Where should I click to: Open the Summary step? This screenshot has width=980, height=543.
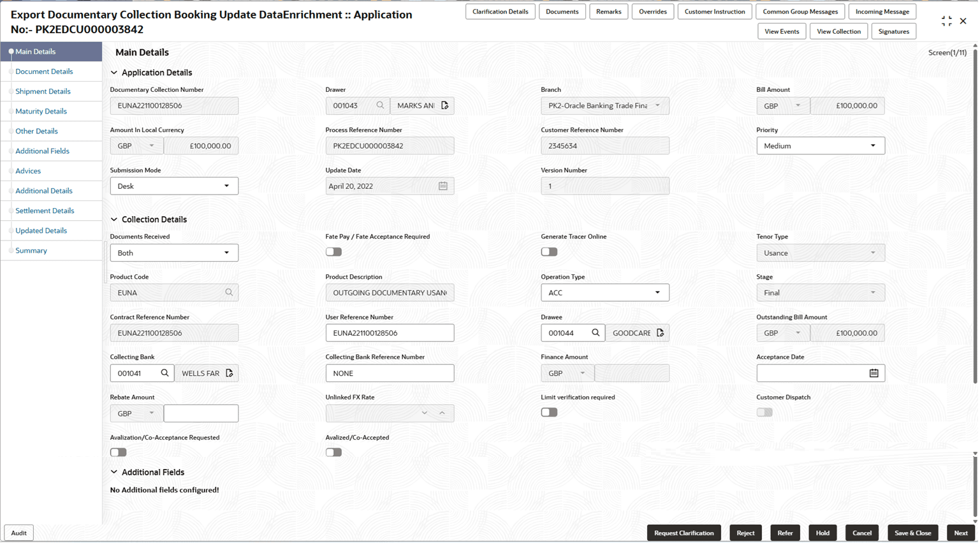click(x=31, y=251)
